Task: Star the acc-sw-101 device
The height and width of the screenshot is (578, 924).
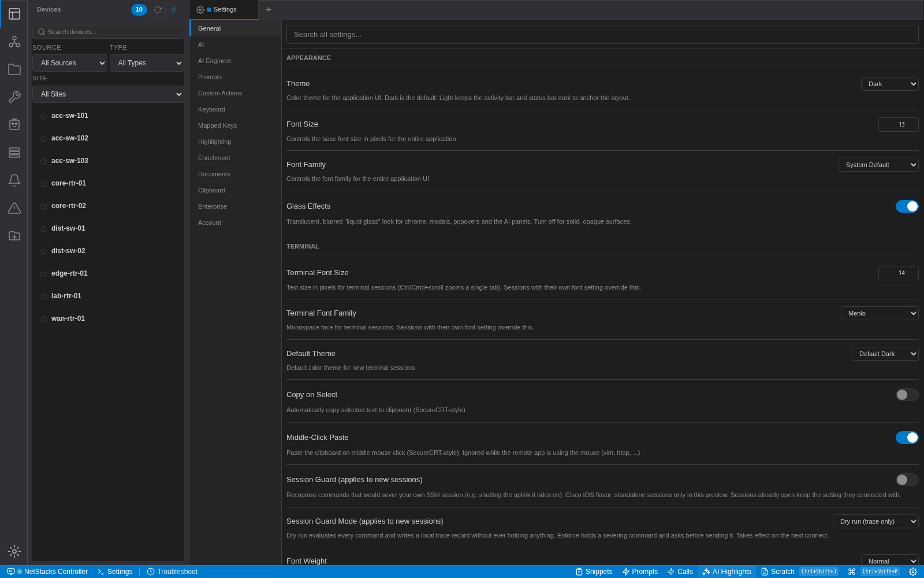Action: click(x=43, y=116)
